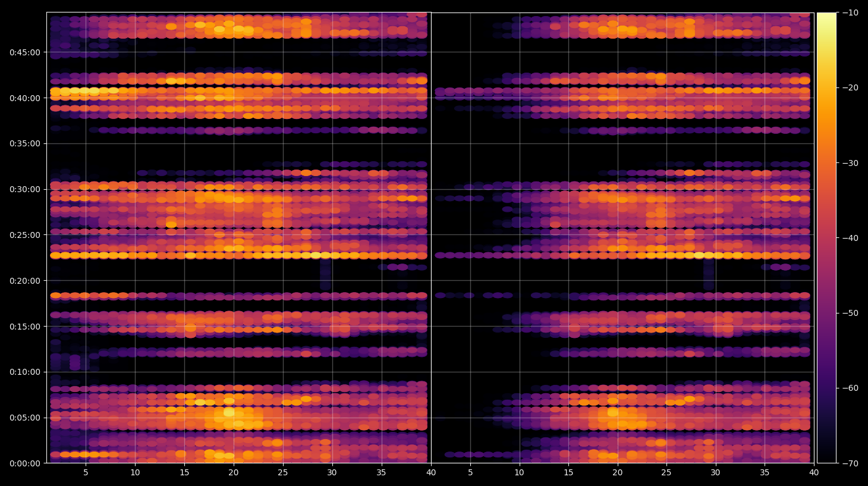Click x-axis label 20 under the left plot
868x486 pixels.
tap(234, 473)
